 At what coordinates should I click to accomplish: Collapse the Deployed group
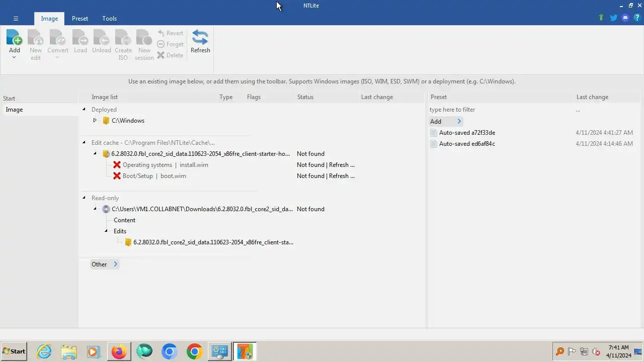point(84,109)
